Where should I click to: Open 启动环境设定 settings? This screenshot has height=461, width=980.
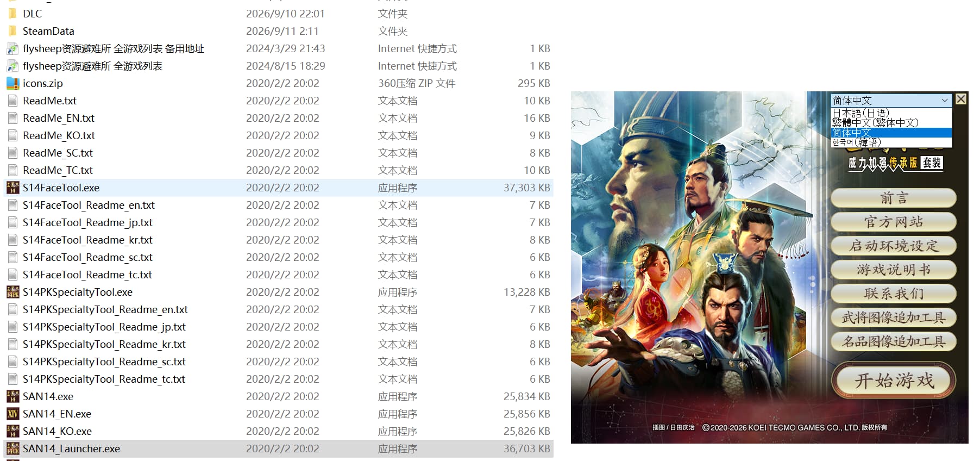pos(894,246)
